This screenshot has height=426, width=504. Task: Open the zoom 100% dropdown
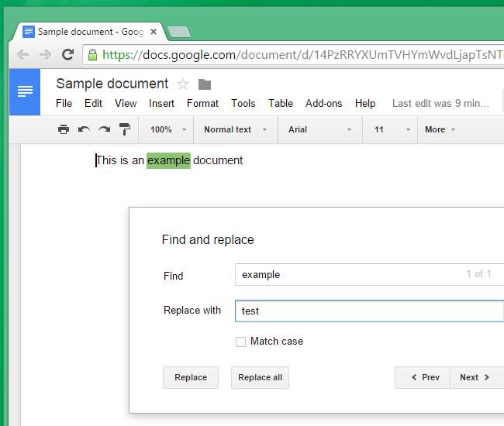pos(168,129)
